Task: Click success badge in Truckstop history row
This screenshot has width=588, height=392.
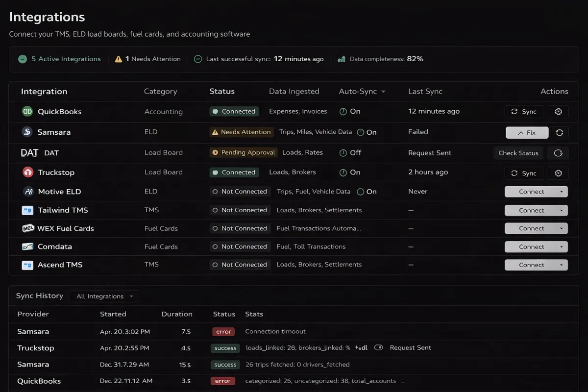Action: pos(225,348)
